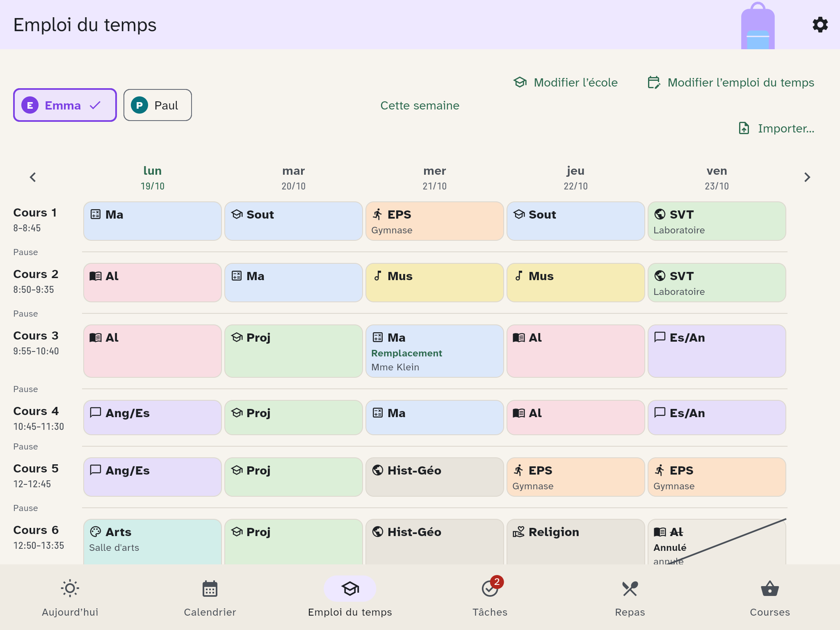Open Aujourd'hui tab
This screenshot has width=840, height=630.
click(70, 597)
